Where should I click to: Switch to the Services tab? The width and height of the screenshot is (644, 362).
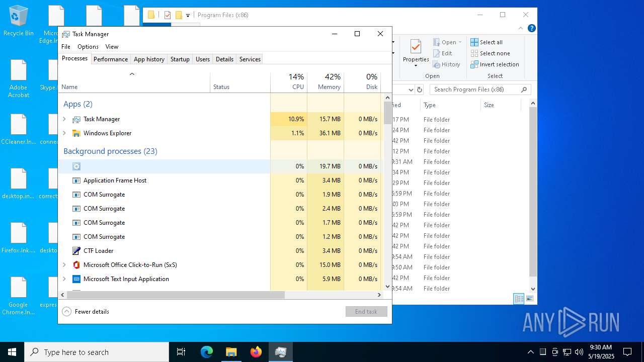tap(250, 59)
